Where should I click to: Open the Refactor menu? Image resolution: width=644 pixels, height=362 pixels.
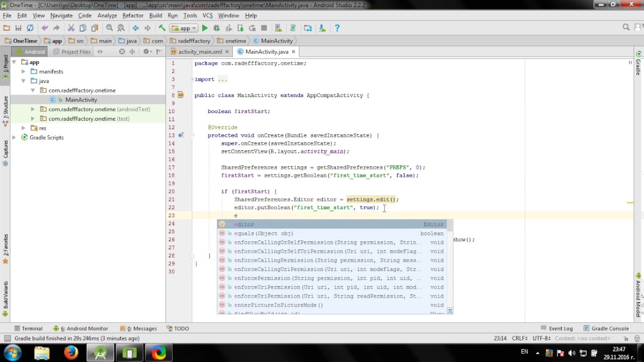[133, 16]
